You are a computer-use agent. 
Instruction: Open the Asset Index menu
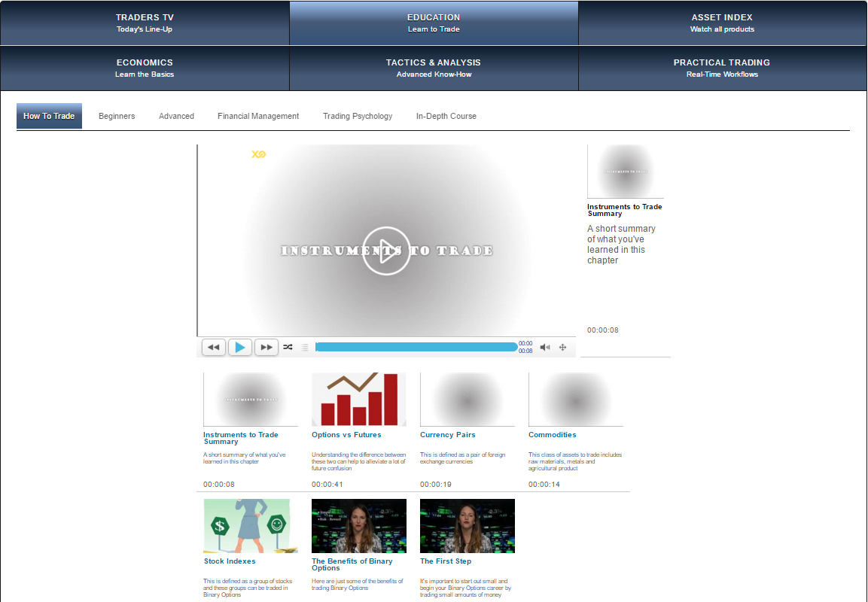point(723,23)
